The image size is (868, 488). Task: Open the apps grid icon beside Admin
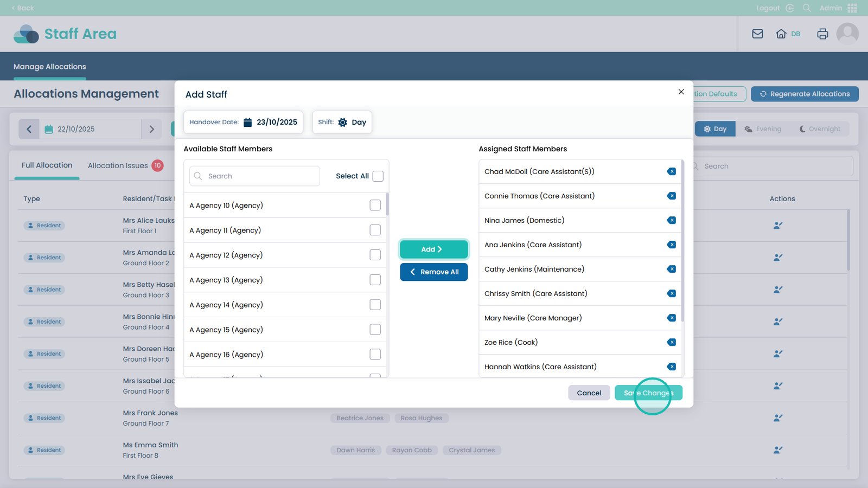pyautogui.click(x=852, y=8)
